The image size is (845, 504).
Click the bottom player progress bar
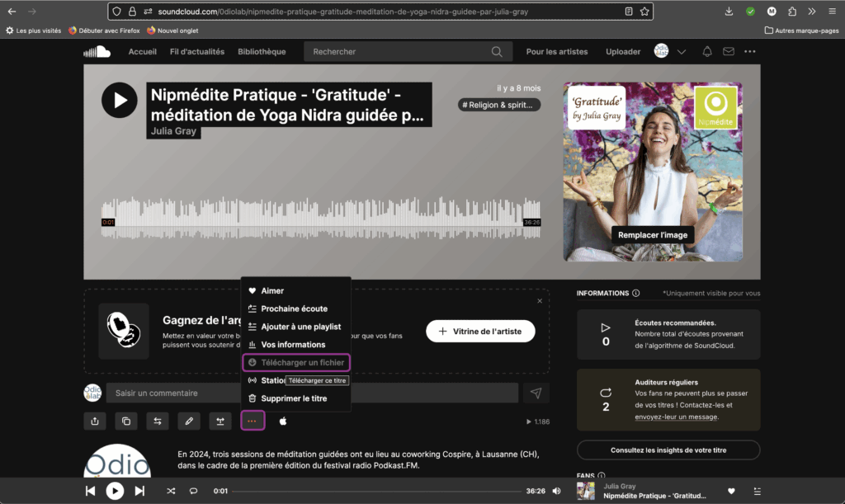[x=376, y=491]
